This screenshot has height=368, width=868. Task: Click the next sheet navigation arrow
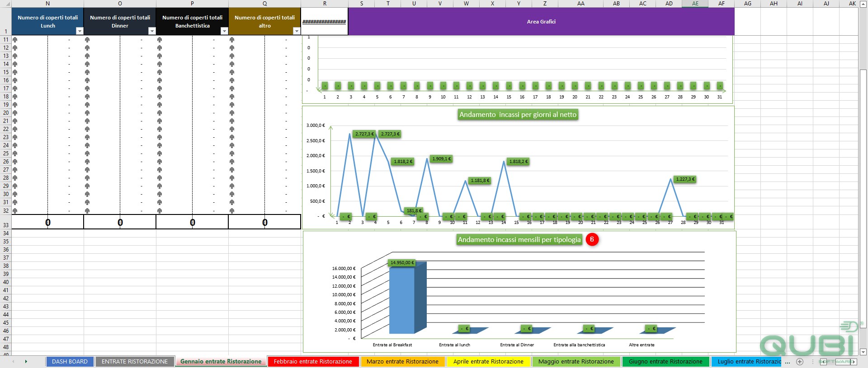26,362
